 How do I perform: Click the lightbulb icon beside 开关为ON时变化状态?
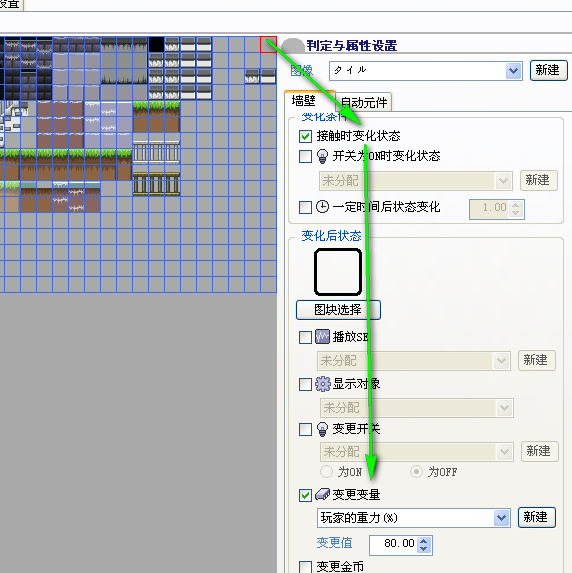322,156
